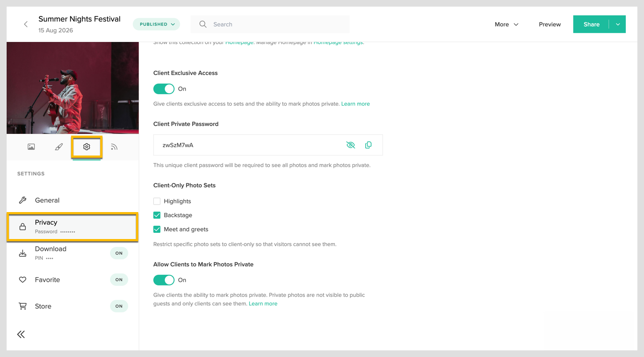Open the Published status dropdown
This screenshot has height=357, width=644.
coord(156,24)
